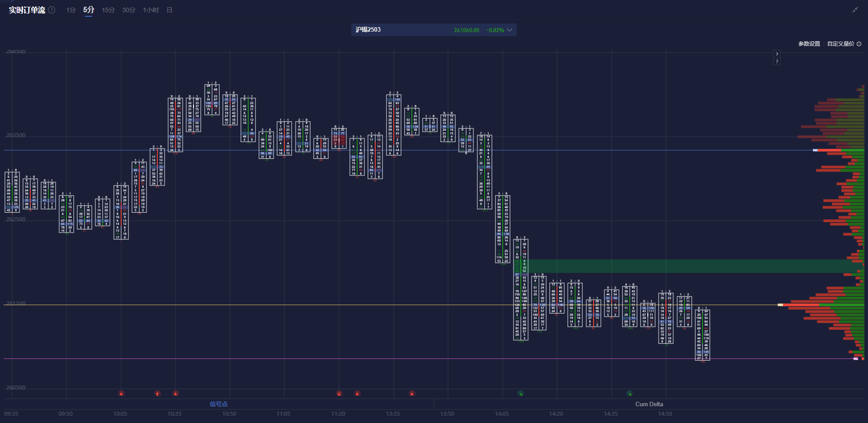Select the green buy-signal arrow icon near 10:35
This screenshot has height=423, width=868.
tap(157, 394)
